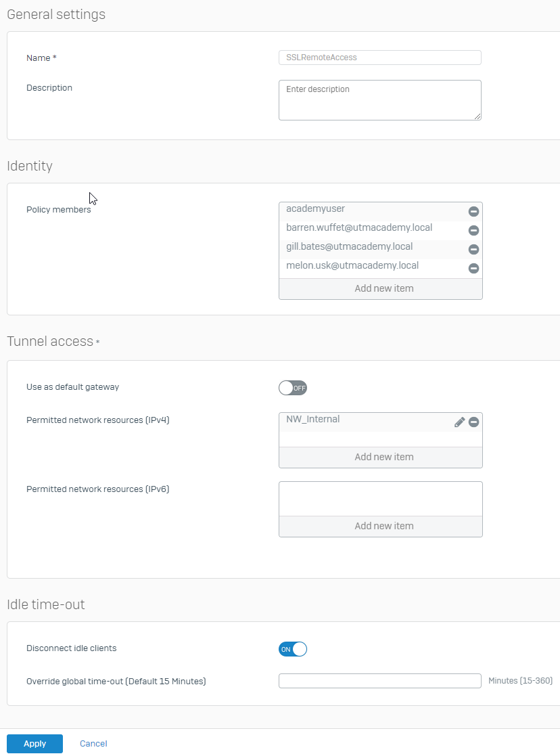Click Cancel to discard changes

click(93, 743)
